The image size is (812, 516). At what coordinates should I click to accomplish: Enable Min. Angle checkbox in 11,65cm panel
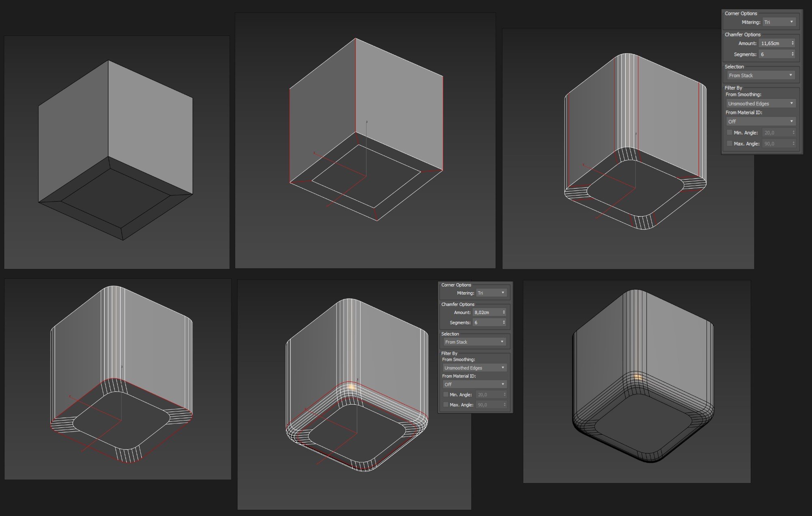point(730,132)
